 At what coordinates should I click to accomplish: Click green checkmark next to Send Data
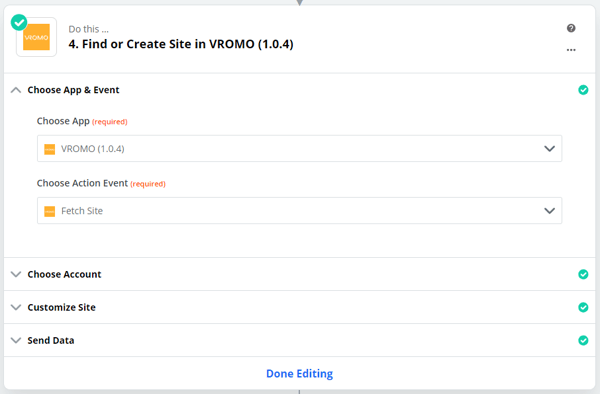point(583,340)
